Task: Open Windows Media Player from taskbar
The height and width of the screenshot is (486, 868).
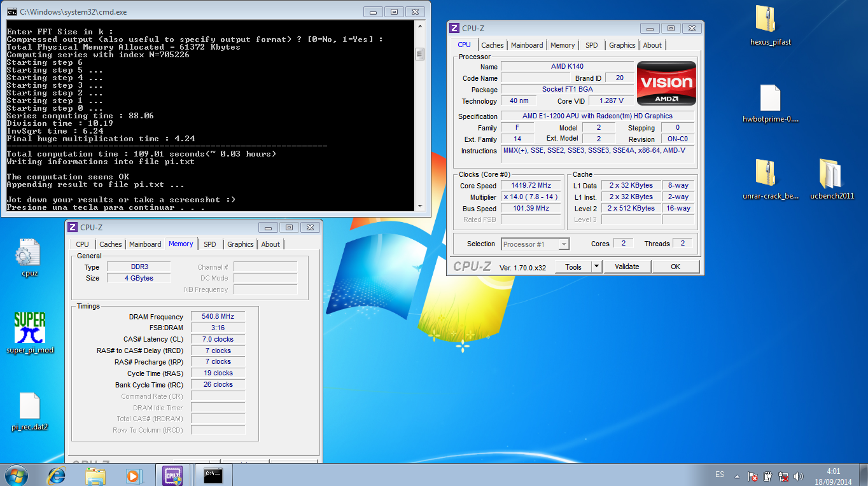Action: [134, 475]
